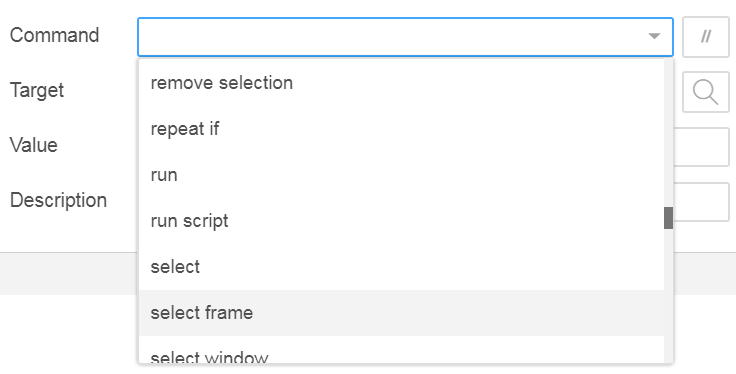Click the Command field label
The height and width of the screenshot is (374, 736).
[x=54, y=35]
